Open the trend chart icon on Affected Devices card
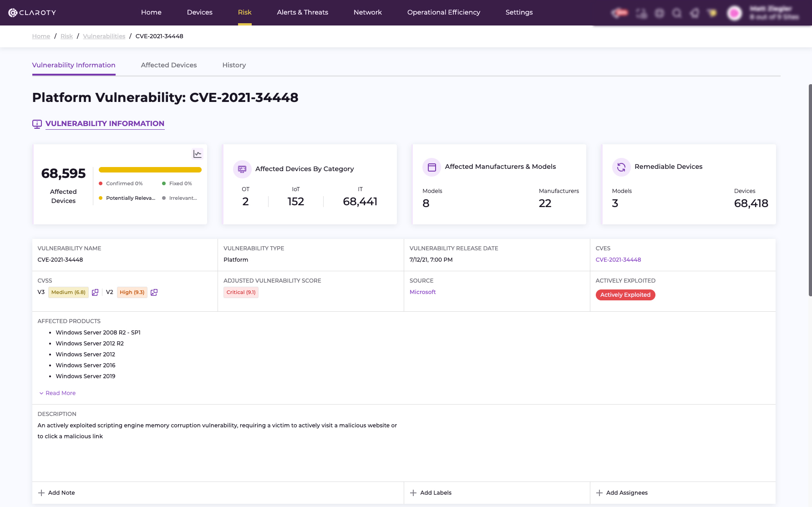This screenshot has height=507, width=812. point(197,154)
